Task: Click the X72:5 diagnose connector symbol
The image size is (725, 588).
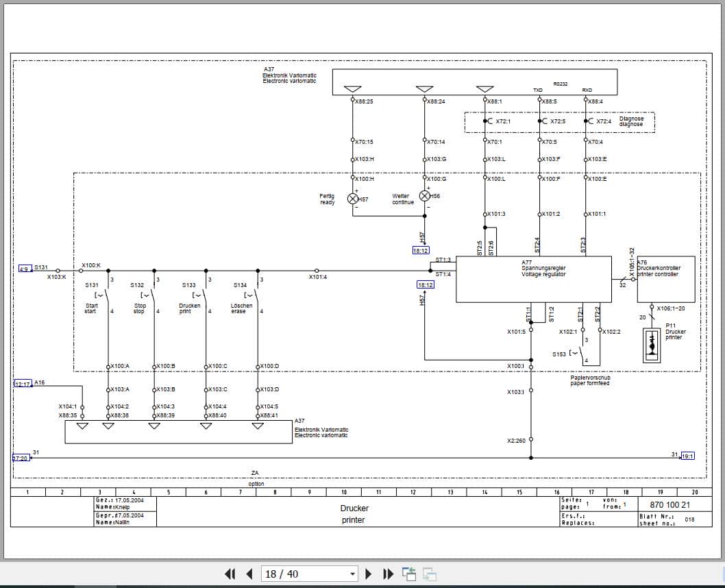Action: pyautogui.click(x=542, y=121)
